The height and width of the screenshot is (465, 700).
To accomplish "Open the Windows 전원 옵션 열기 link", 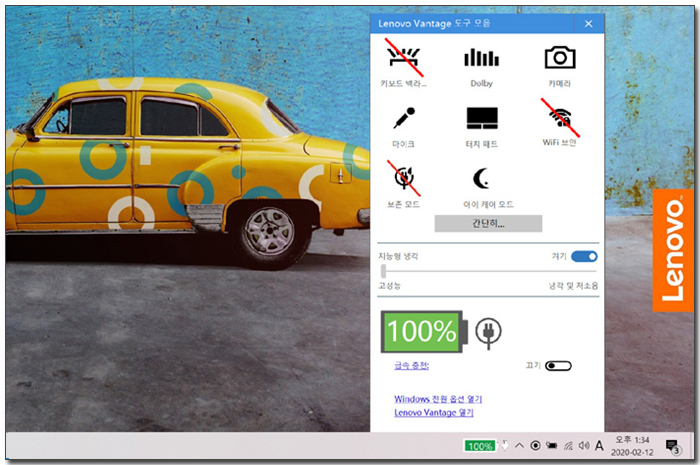I will [438, 399].
